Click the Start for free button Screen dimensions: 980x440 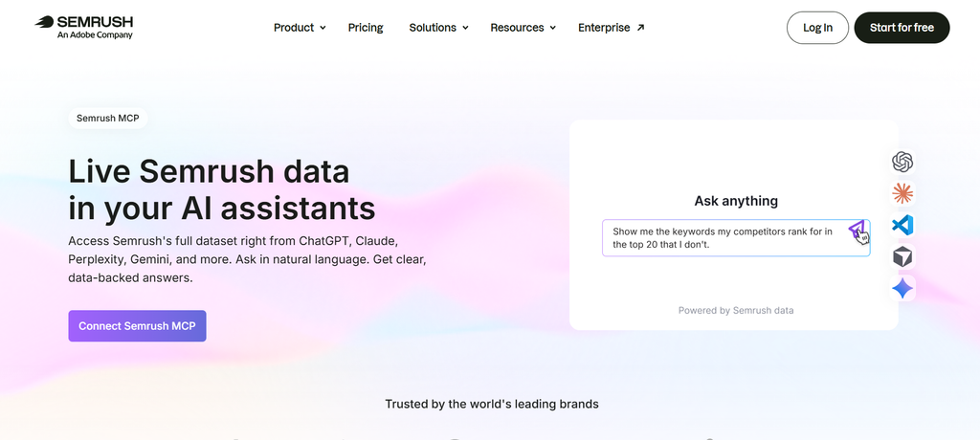tap(902, 28)
